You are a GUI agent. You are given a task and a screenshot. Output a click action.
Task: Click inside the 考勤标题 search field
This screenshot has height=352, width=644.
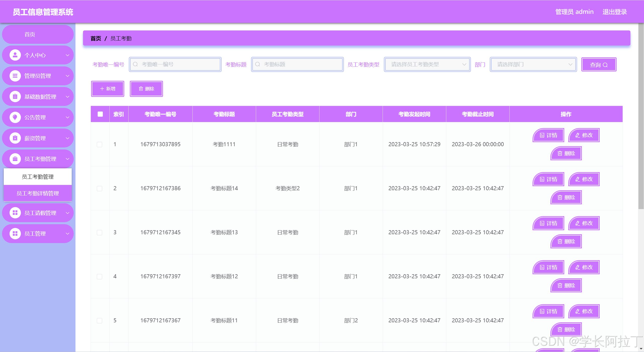point(297,64)
